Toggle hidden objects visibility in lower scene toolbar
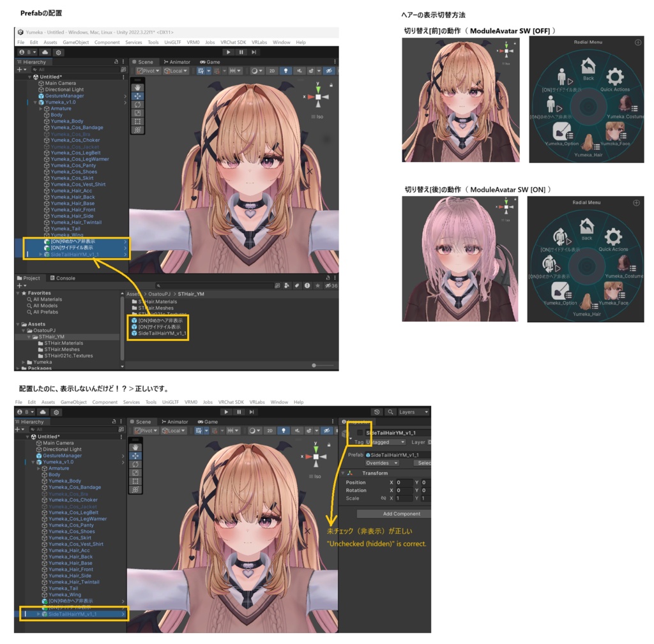Screen dimensions: 654x644 (x=327, y=431)
